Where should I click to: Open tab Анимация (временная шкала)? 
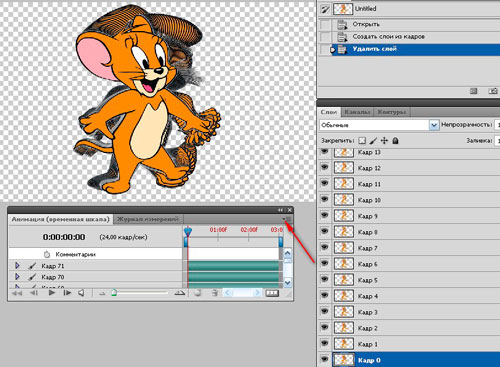61,219
